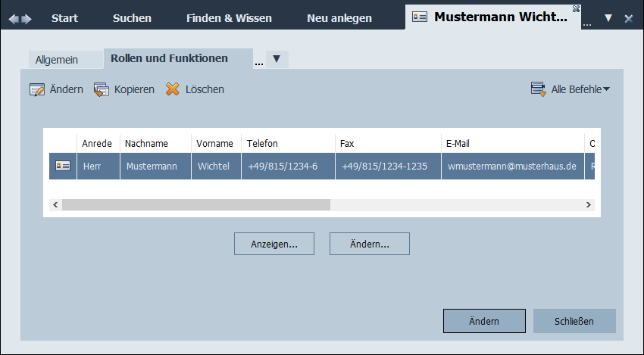Navigate back with left arrow icon

coord(14,18)
